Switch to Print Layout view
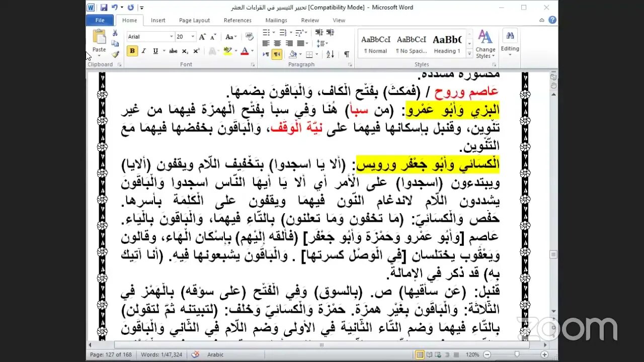The width and height of the screenshot is (644, 362). click(x=420, y=354)
